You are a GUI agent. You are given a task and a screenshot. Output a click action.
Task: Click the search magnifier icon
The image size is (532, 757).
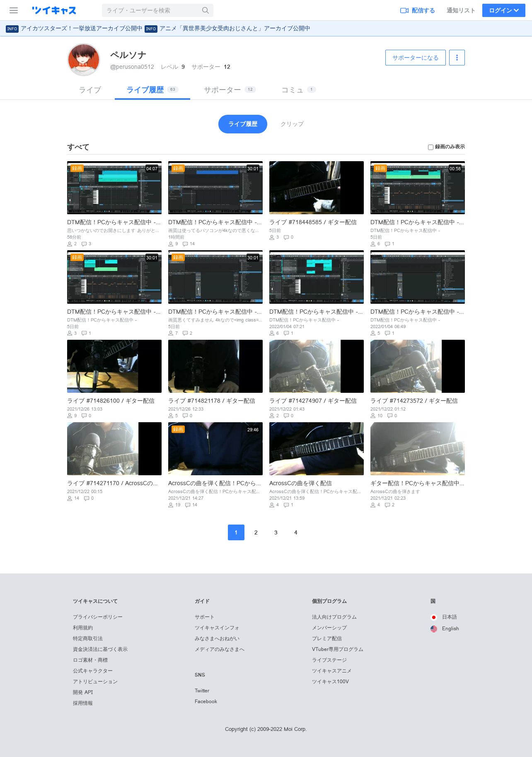(x=206, y=10)
